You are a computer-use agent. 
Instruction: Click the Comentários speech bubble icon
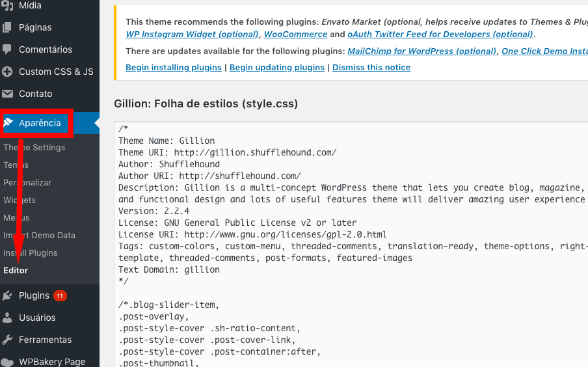[7, 49]
